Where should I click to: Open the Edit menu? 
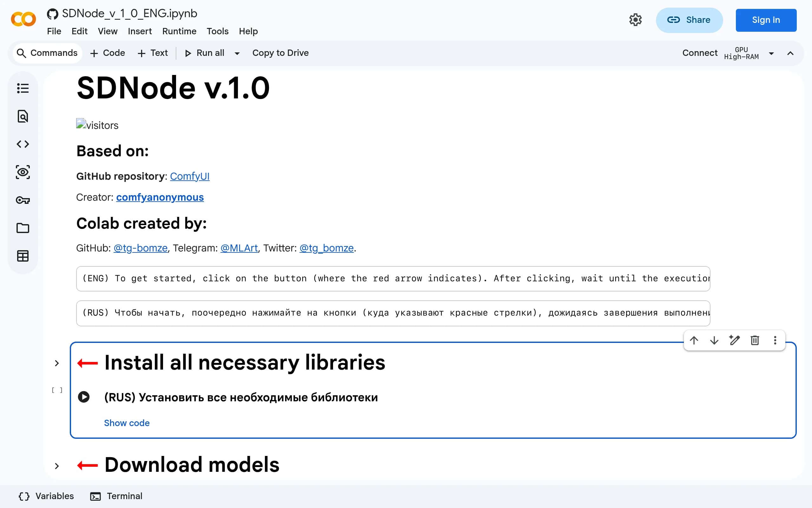click(x=80, y=31)
